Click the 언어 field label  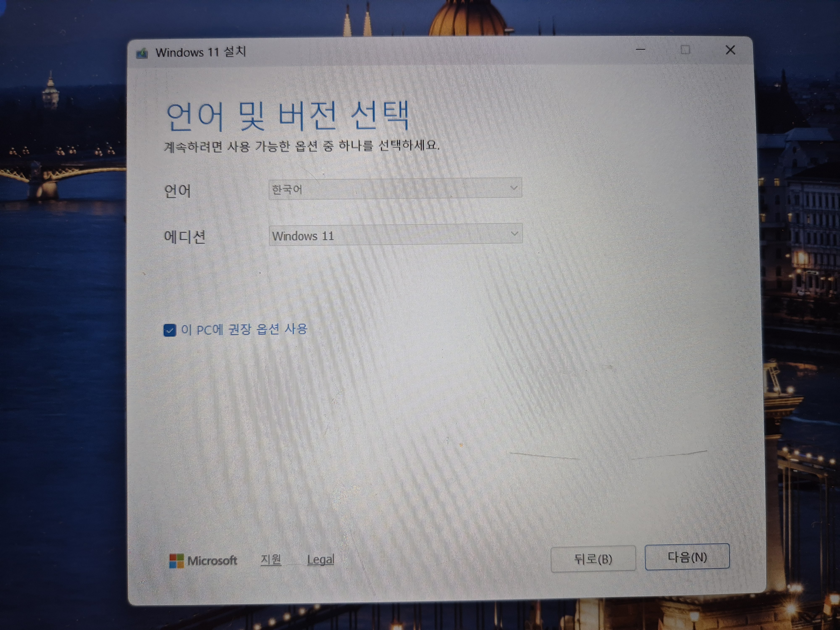coord(177,191)
